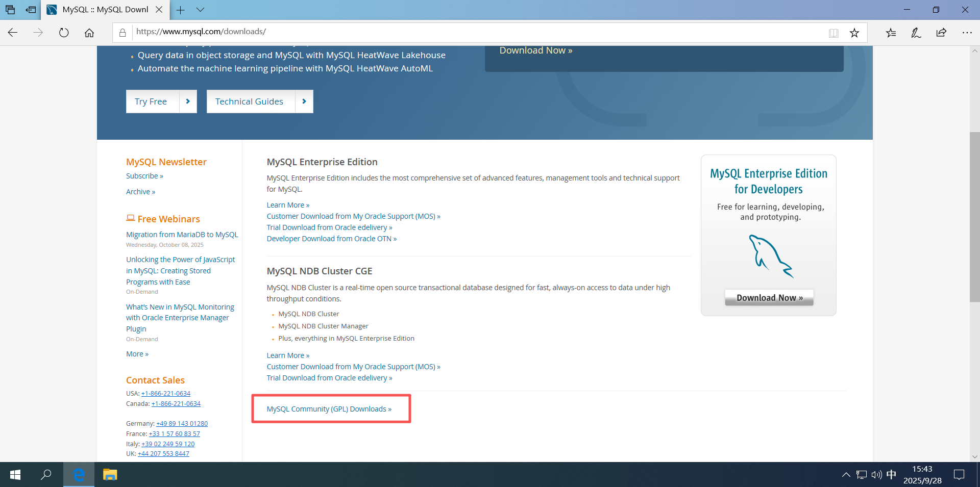Open network status tray icon
The width and height of the screenshot is (980, 487).
point(862,475)
